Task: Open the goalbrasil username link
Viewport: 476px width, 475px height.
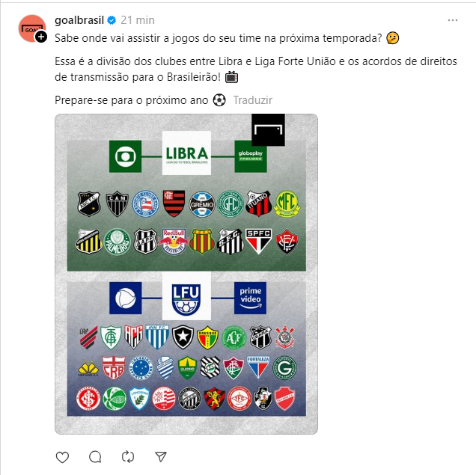Action: point(79,20)
